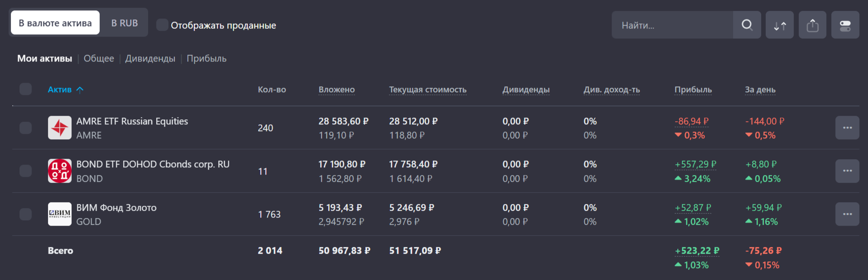The image size is (868, 280).
Task: Switch to the Дивиденды tab
Action: point(150,58)
